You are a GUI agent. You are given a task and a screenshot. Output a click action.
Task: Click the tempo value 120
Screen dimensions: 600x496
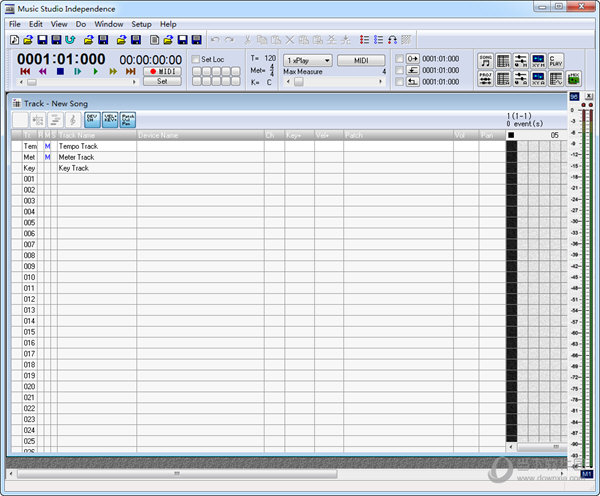point(270,58)
